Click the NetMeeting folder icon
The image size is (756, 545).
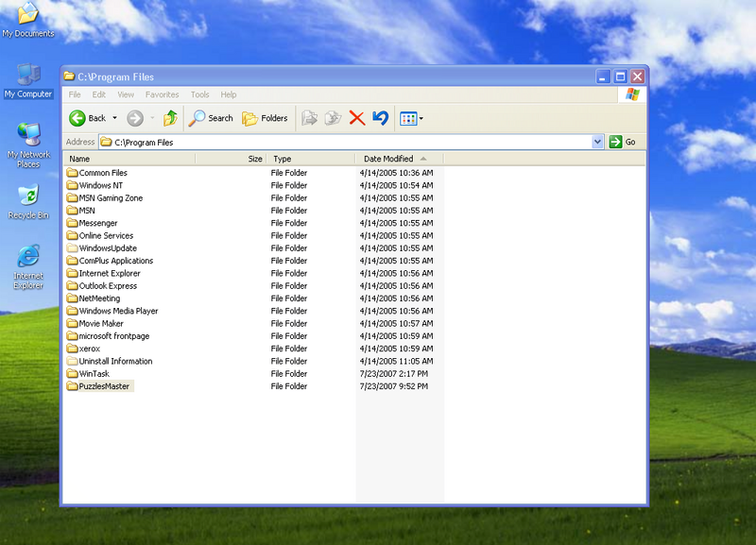click(x=73, y=298)
